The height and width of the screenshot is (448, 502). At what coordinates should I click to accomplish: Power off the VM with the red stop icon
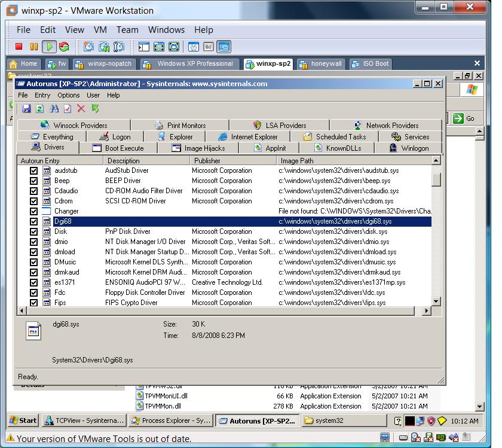click(19, 47)
